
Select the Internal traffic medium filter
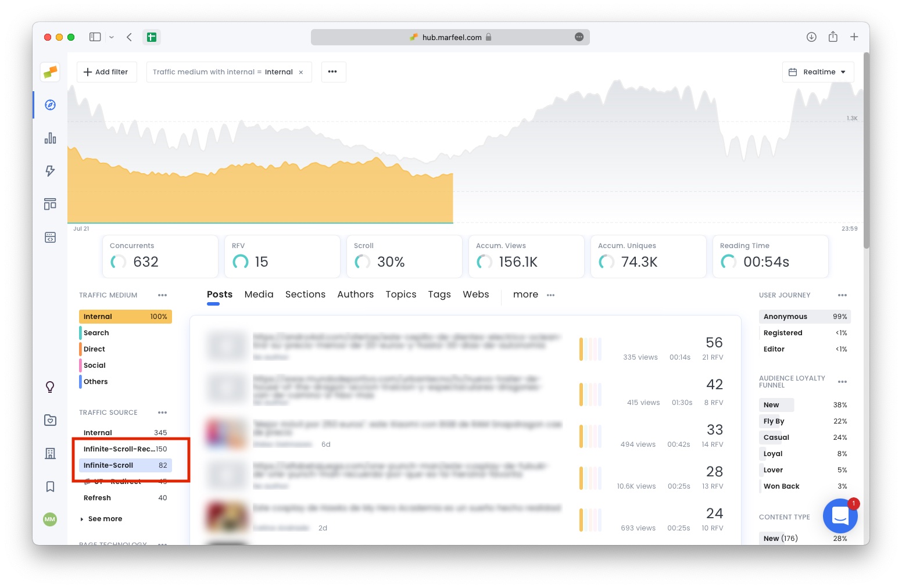point(125,316)
